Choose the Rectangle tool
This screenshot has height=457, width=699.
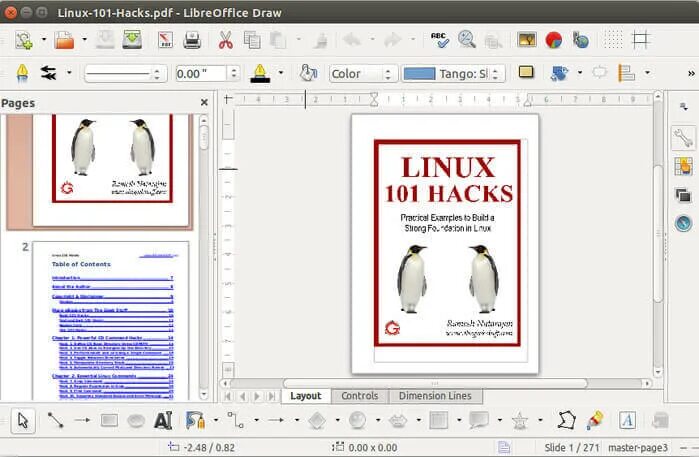coord(109,420)
